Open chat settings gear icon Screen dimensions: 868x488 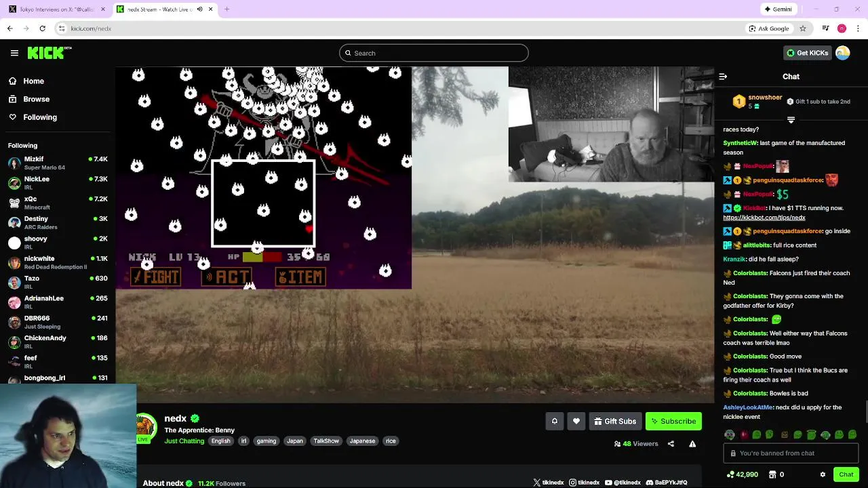pyautogui.click(x=823, y=474)
